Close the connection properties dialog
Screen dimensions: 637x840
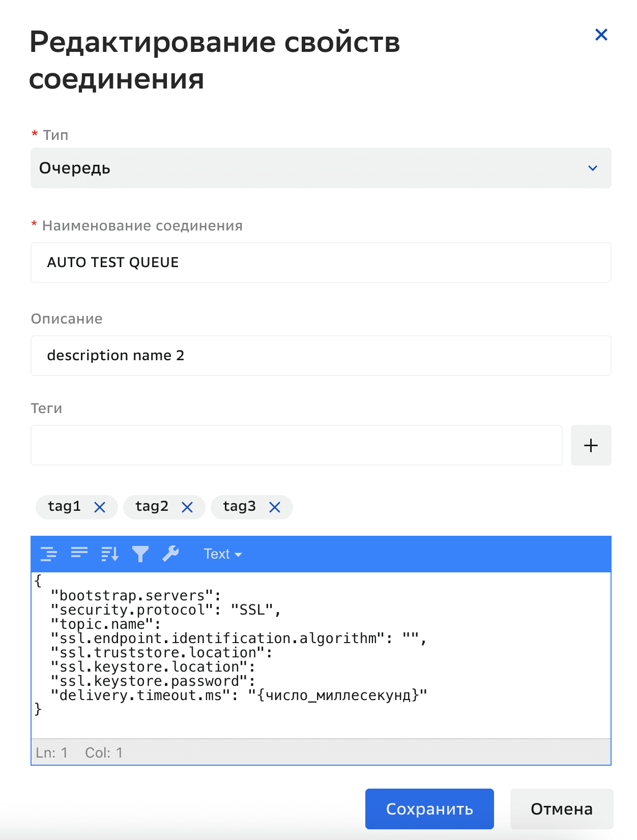point(601,35)
